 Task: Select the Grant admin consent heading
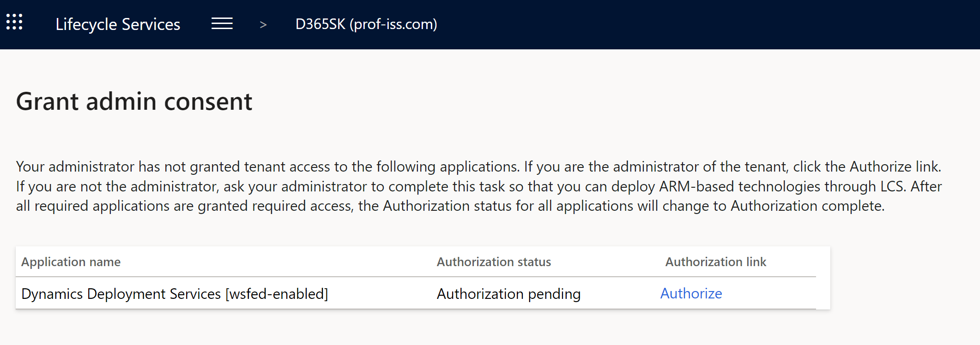click(x=134, y=101)
